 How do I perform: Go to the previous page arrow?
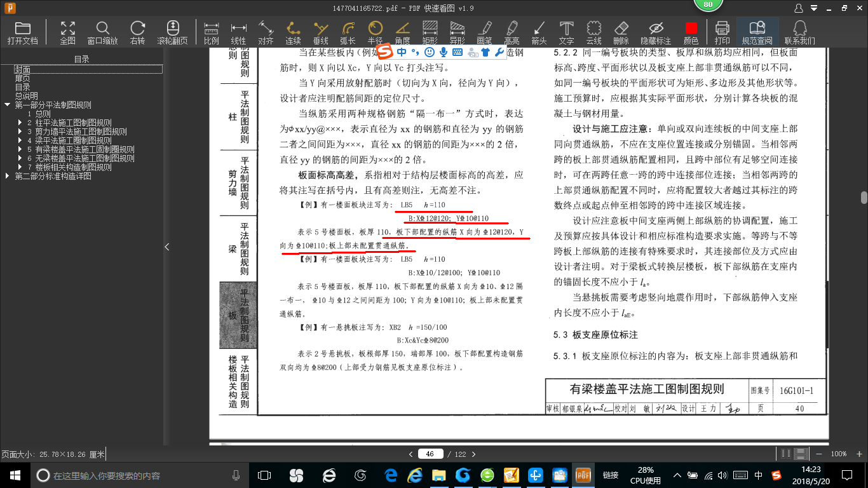(x=411, y=454)
